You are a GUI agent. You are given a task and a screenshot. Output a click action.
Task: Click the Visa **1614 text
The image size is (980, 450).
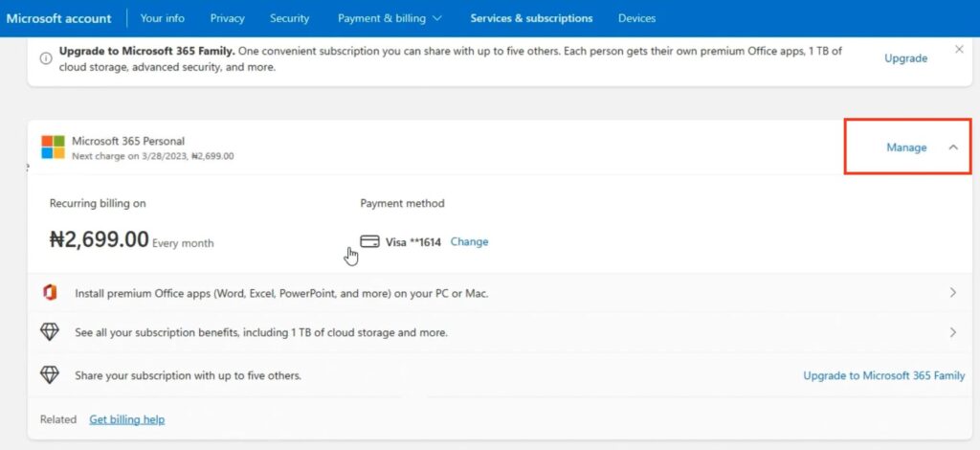coord(413,242)
